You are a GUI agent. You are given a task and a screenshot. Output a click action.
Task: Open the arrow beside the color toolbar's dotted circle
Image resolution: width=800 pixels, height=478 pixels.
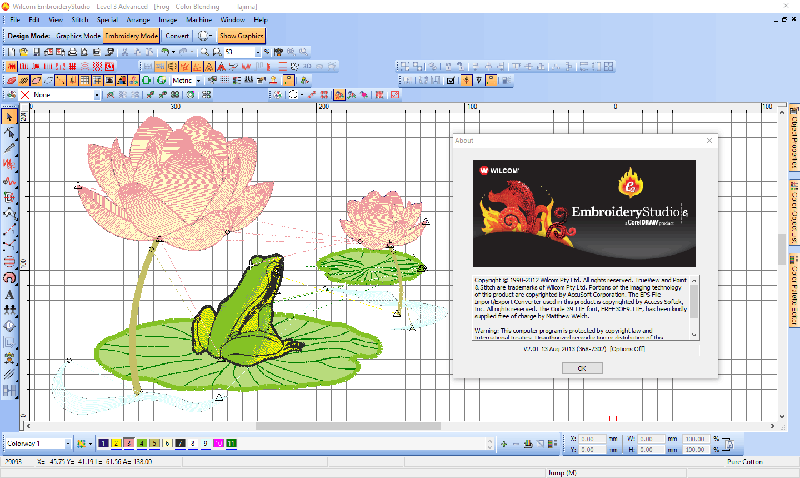pyautogui.click(x=302, y=95)
